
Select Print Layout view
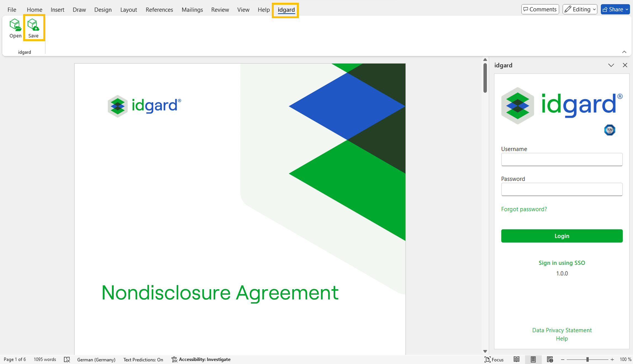pos(533,359)
